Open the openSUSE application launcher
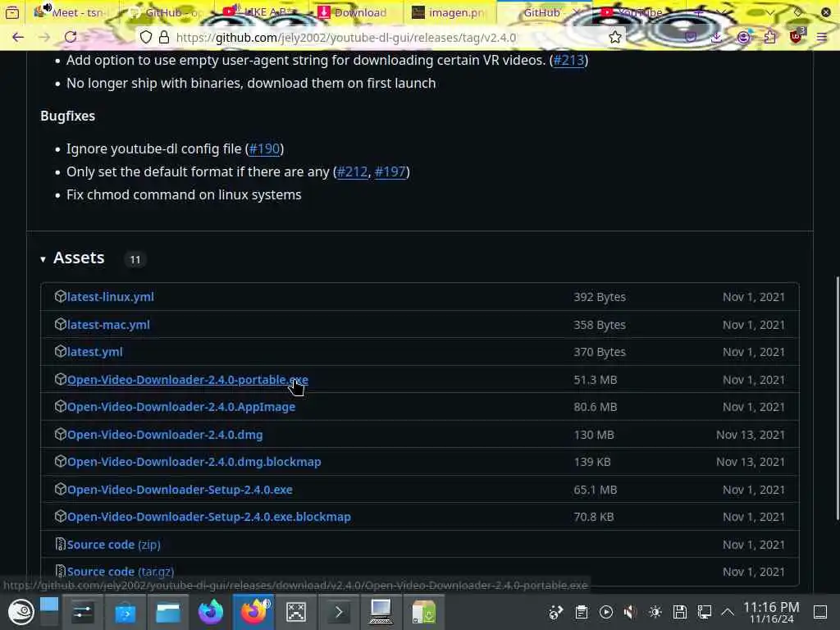Image resolution: width=840 pixels, height=630 pixels. (21, 612)
